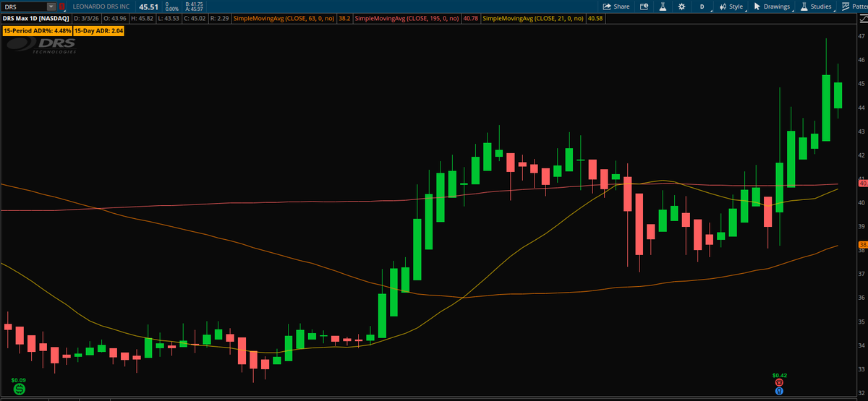The image size is (868, 401).
Task: Click the red clipboard link icon beside symbol
Action: (x=61, y=7)
